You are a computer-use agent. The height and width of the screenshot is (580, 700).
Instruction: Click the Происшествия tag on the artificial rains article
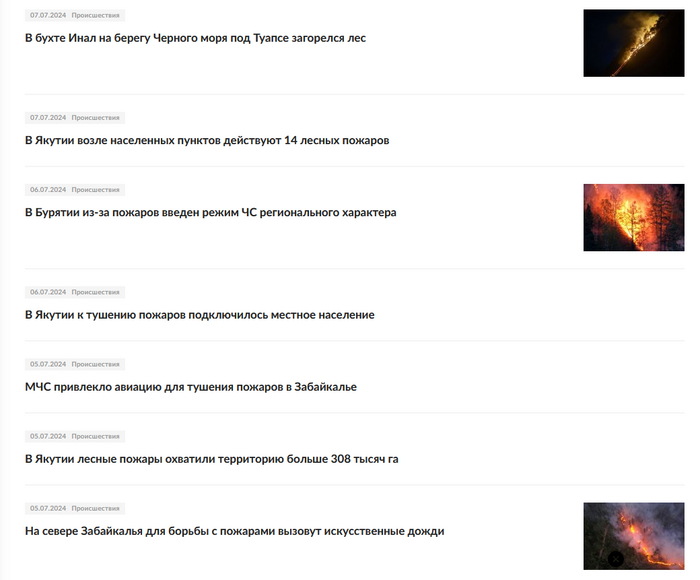click(96, 509)
